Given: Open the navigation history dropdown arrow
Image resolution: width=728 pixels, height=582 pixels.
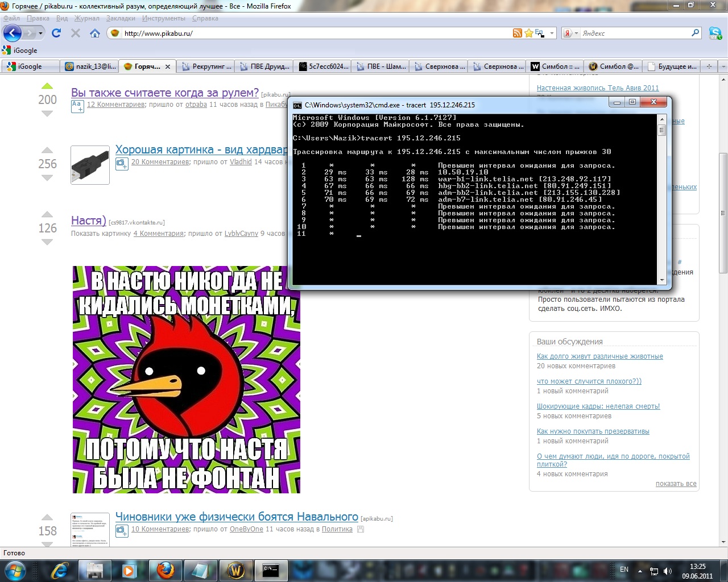Looking at the screenshot, I should [40, 33].
